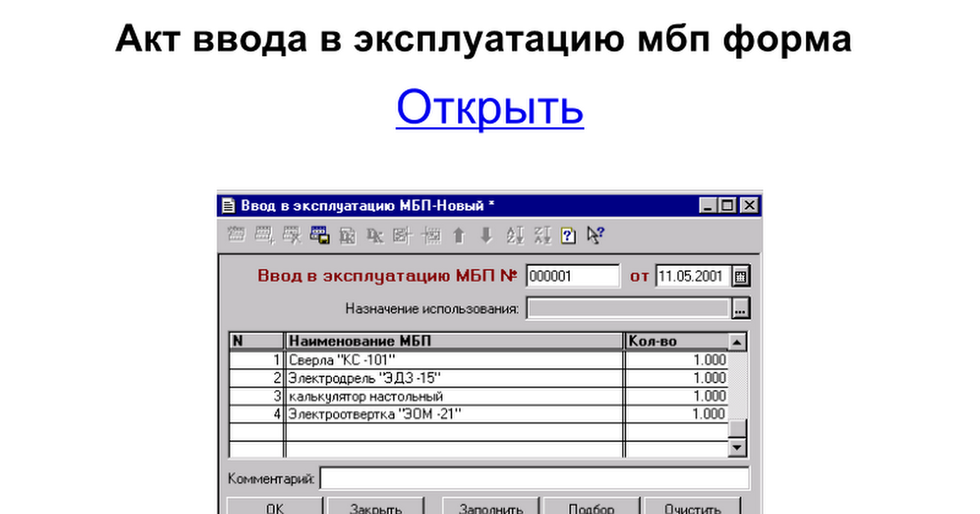Click the sort ascending toolbar icon
Screen dimensions: 980x514
click(514, 236)
